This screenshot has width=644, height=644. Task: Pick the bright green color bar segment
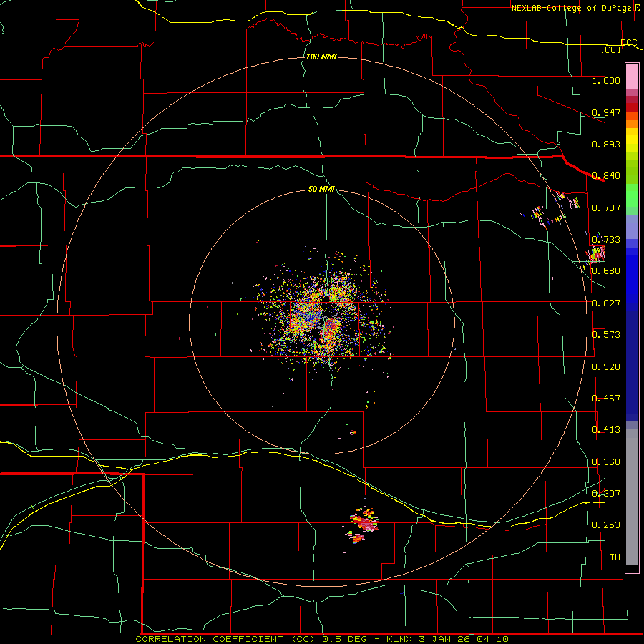pos(632,195)
